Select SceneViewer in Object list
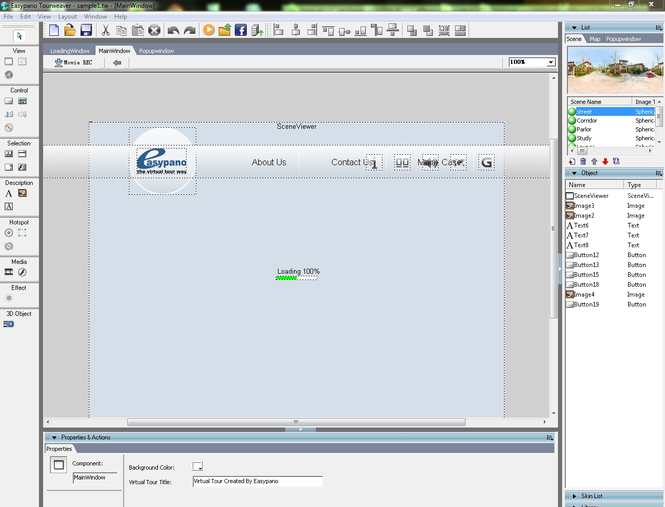Image resolution: width=665 pixels, height=507 pixels. pyautogui.click(x=613, y=196)
